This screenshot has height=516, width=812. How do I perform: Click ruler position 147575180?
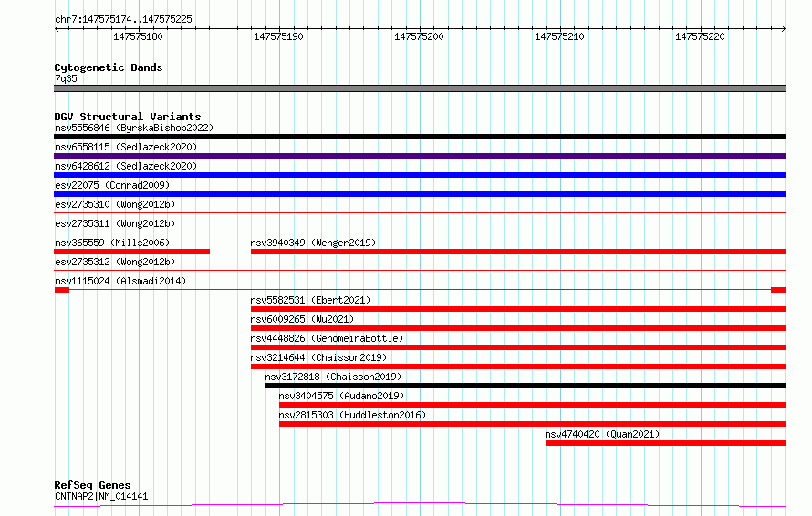click(x=138, y=36)
